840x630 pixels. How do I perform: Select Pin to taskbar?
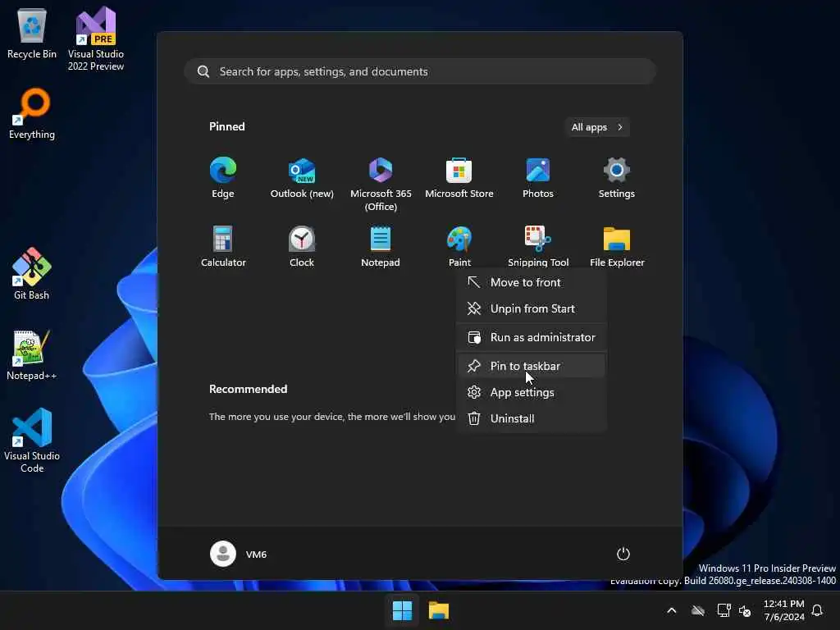tap(531, 366)
